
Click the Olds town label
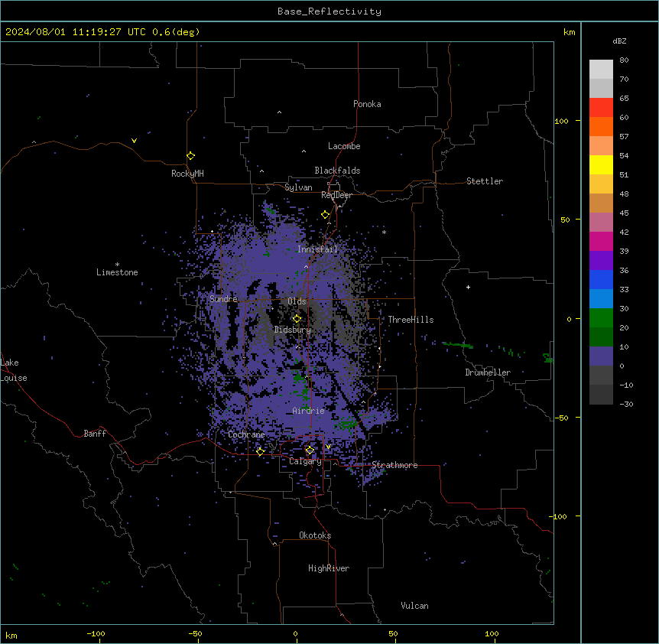[x=297, y=301]
